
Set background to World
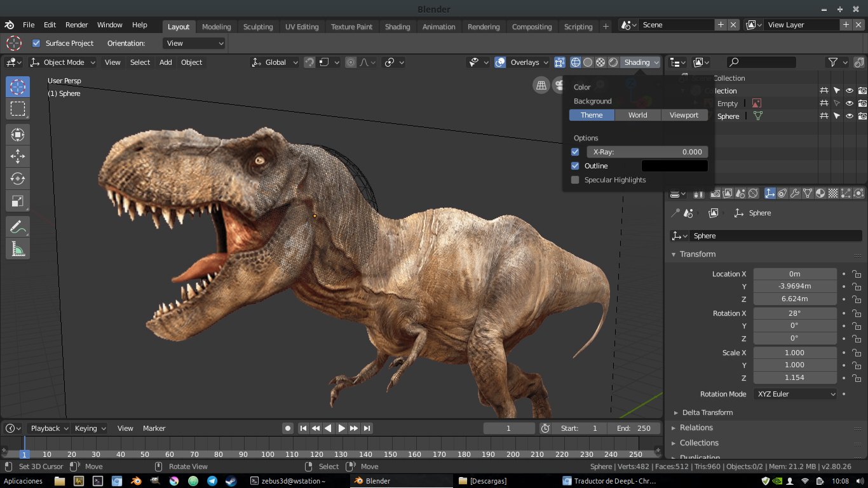[x=638, y=115]
